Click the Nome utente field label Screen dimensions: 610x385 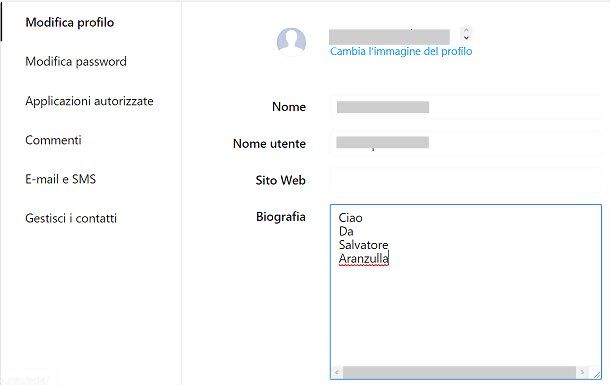269,144
